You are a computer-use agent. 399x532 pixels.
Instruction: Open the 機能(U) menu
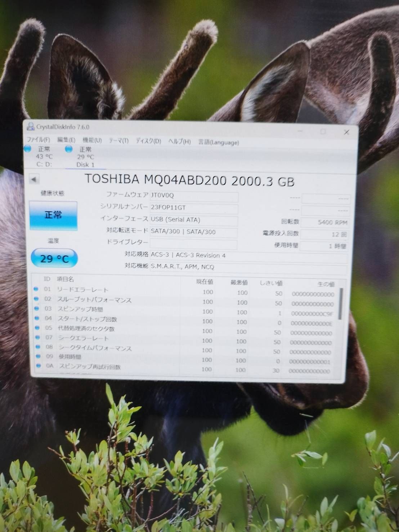(92, 140)
